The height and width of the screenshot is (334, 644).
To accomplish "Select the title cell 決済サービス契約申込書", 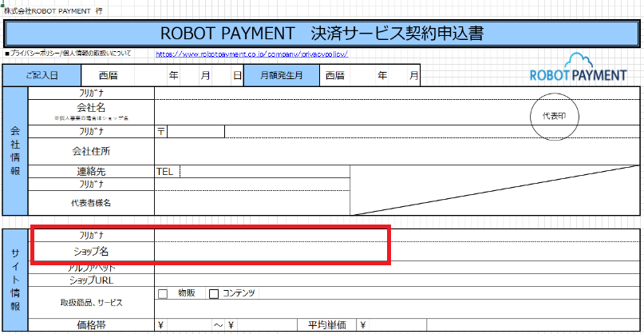I will (x=322, y=34).
